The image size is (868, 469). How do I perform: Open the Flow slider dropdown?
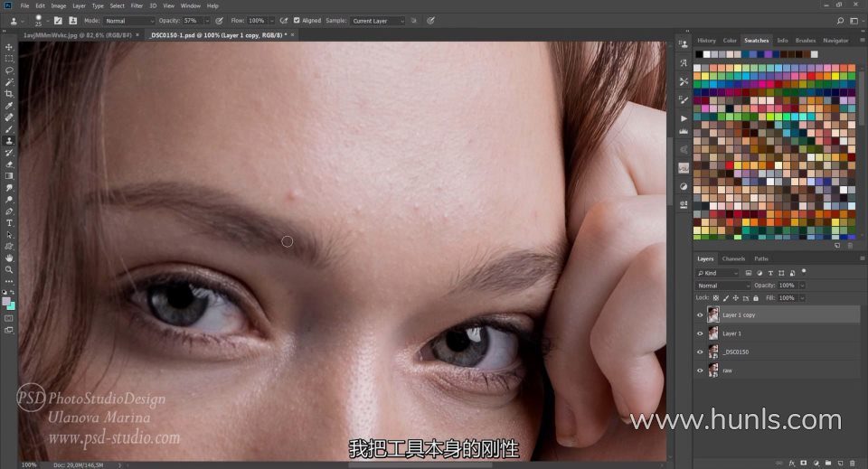tap(274, 21)
